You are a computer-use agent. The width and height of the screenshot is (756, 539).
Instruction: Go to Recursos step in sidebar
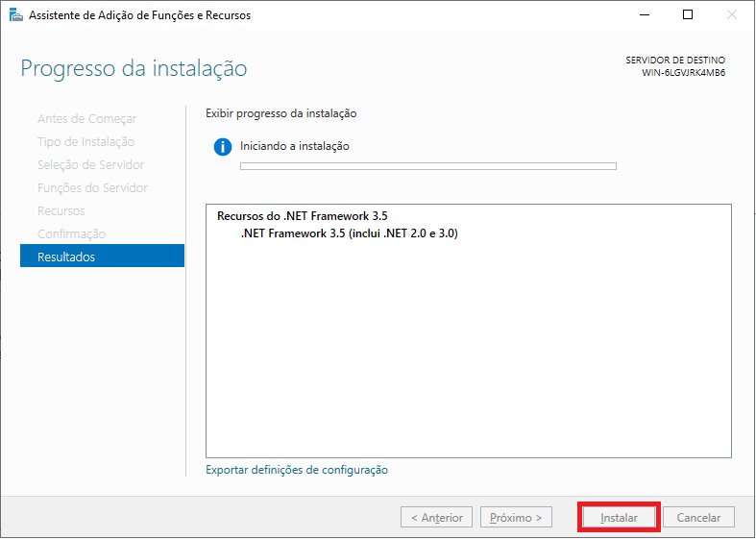coord(61,211)
